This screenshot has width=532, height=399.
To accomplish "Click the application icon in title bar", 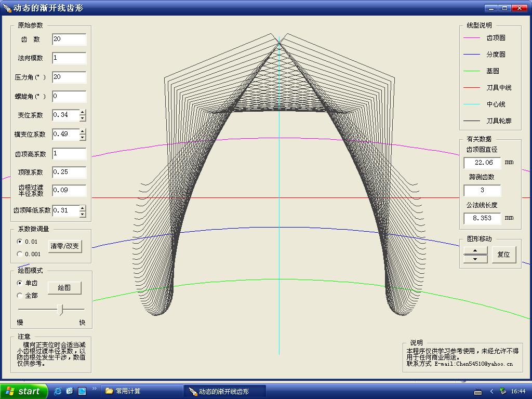I will 7,7.
